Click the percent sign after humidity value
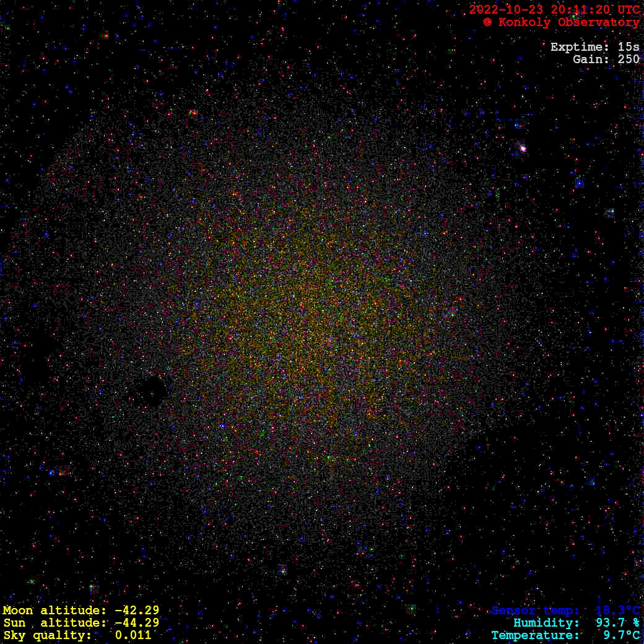 click(x=636, y=623)
